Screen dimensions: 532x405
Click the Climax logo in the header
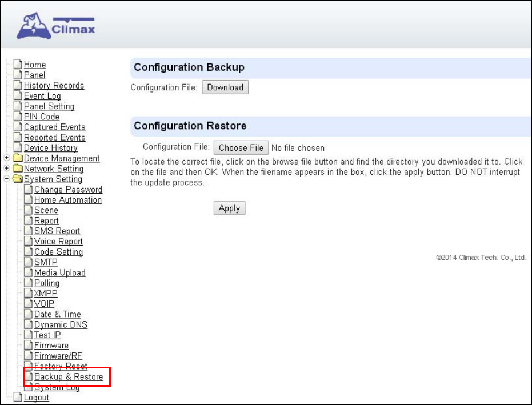point(56,26)
